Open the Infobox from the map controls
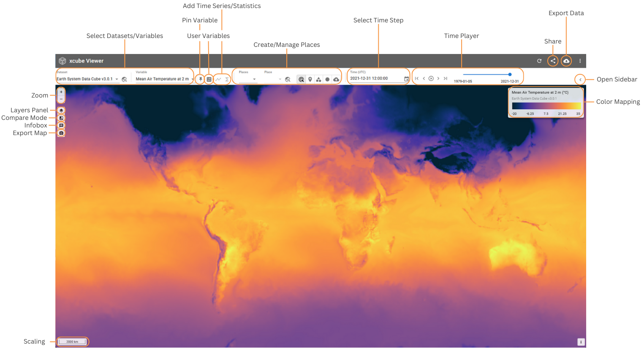This screenshot has height=352, width=644. click(61, 125)
